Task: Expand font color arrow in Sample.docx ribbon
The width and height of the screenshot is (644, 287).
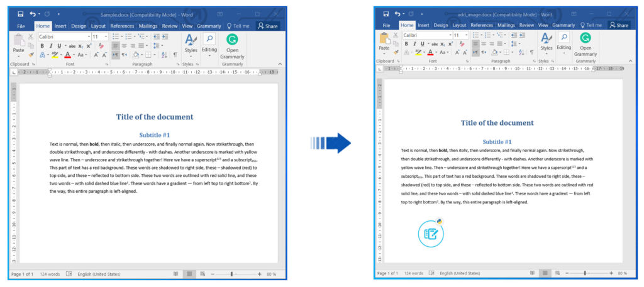Action: pos(74,55)
